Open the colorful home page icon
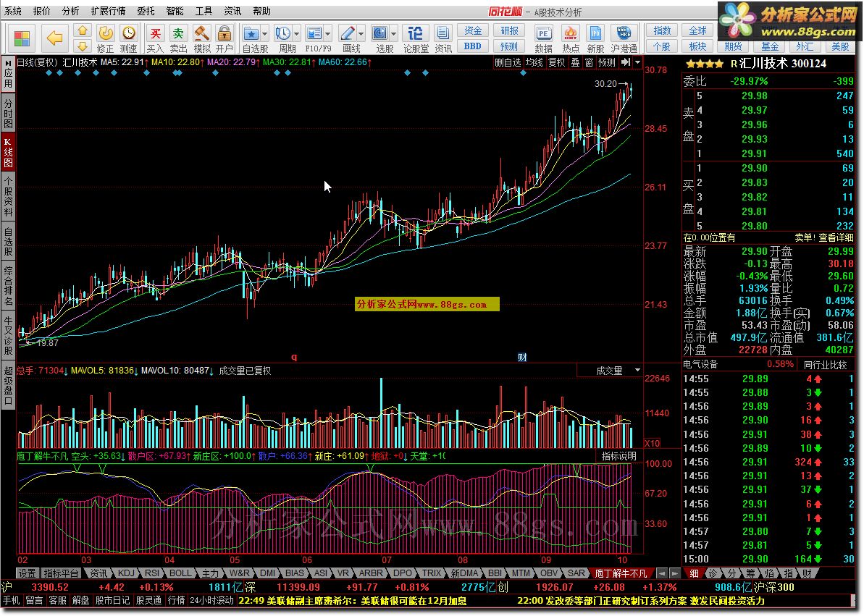Image resolution: width=864 pixels, height=616 pixels. pos(22,38)
